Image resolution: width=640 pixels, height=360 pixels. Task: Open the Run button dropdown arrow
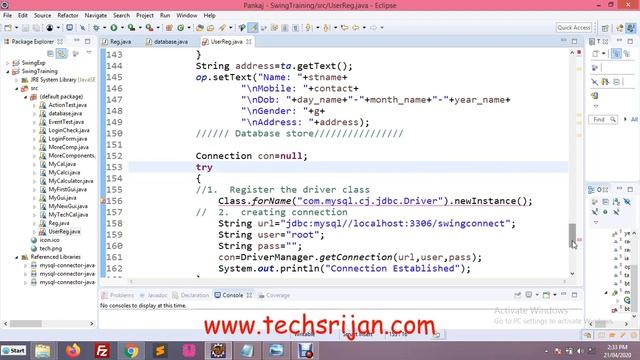(122, 28)
